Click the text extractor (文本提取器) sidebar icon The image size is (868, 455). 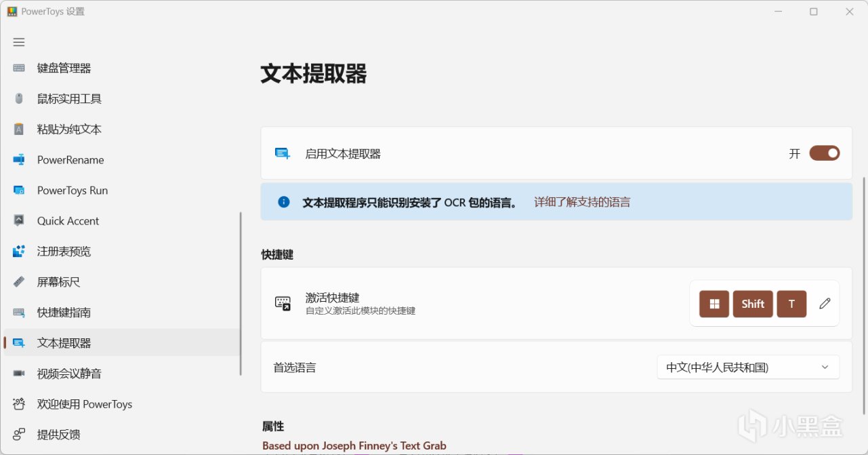[19, 343]
